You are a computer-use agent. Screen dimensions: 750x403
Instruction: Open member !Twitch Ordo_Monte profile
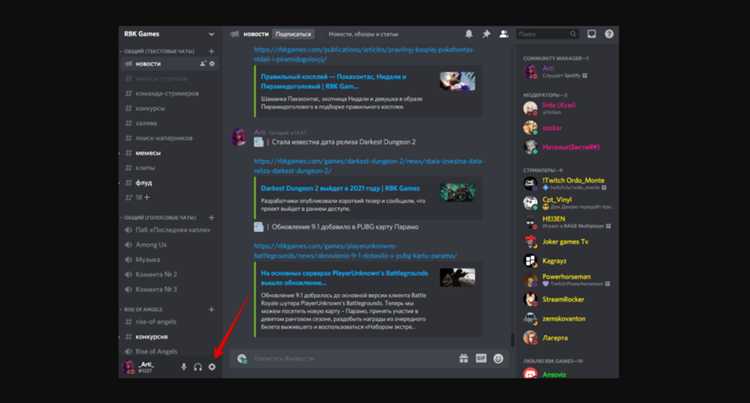pos(568,184)
